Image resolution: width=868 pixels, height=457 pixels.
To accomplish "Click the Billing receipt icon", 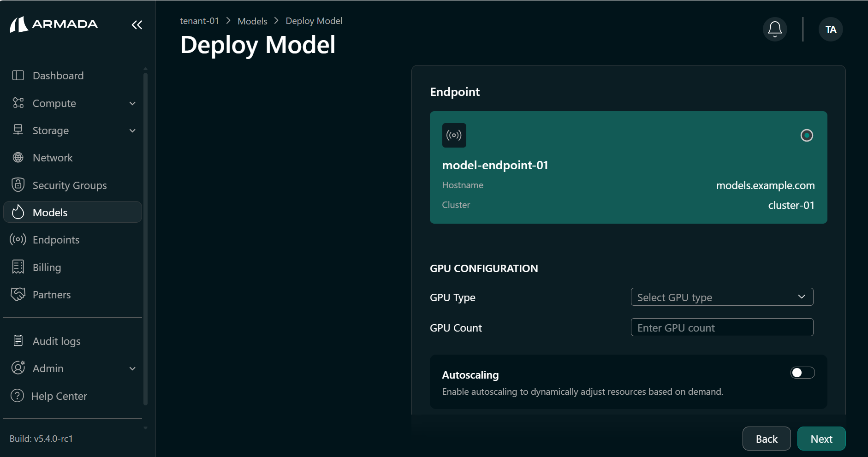I will 18,267.
